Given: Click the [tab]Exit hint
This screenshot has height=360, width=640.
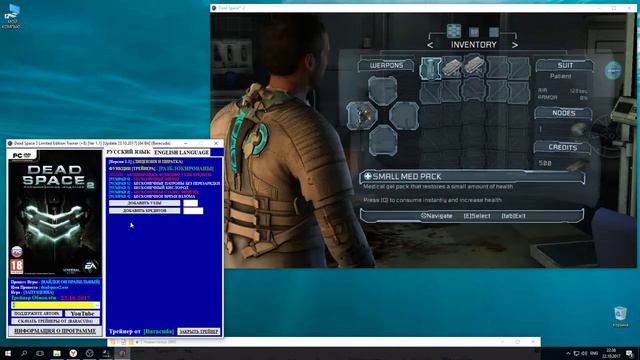Looking at the screenshot, I should pyautogui.click(x=513, y=216).
